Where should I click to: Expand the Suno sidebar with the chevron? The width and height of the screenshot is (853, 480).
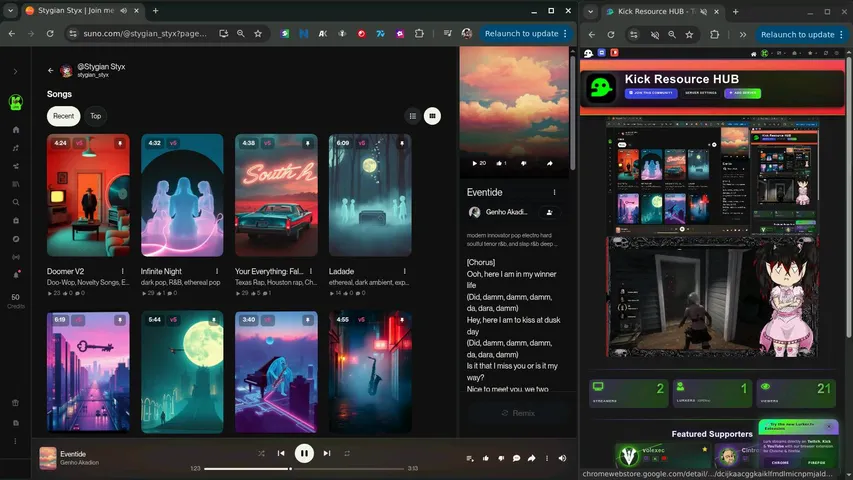[15, 71]
